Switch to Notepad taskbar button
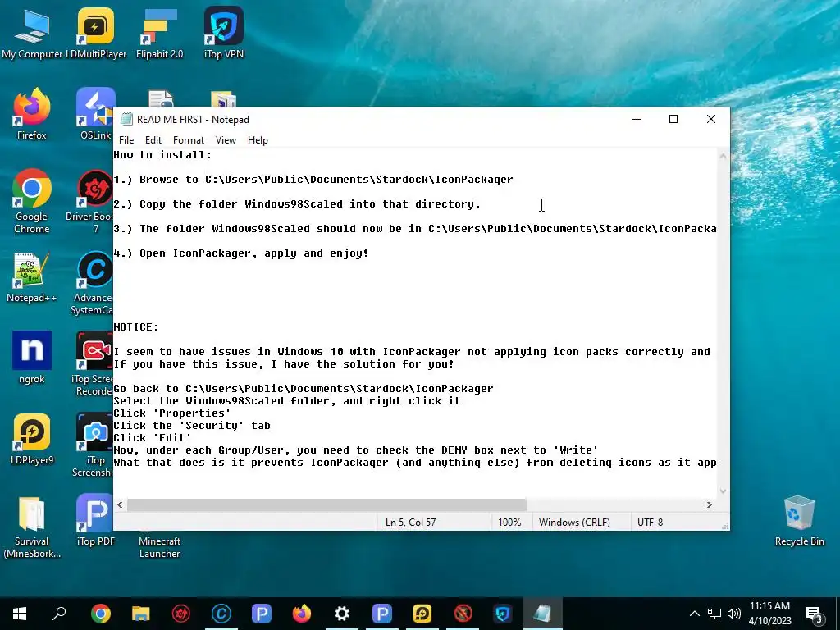Viewport: 840px width, 630px height. point(543,614)
